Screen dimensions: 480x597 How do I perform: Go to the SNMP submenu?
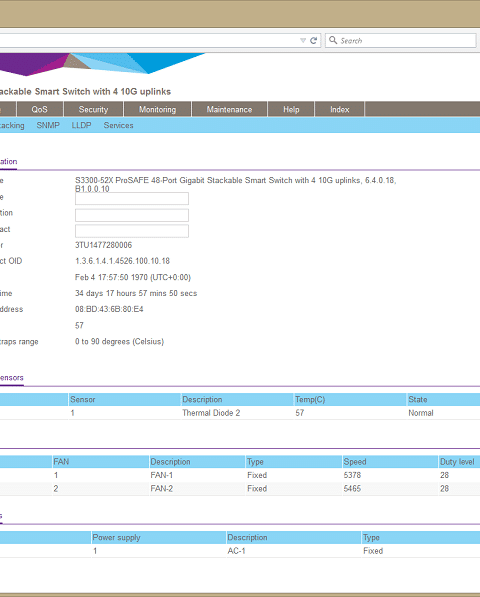coord(48,125)
